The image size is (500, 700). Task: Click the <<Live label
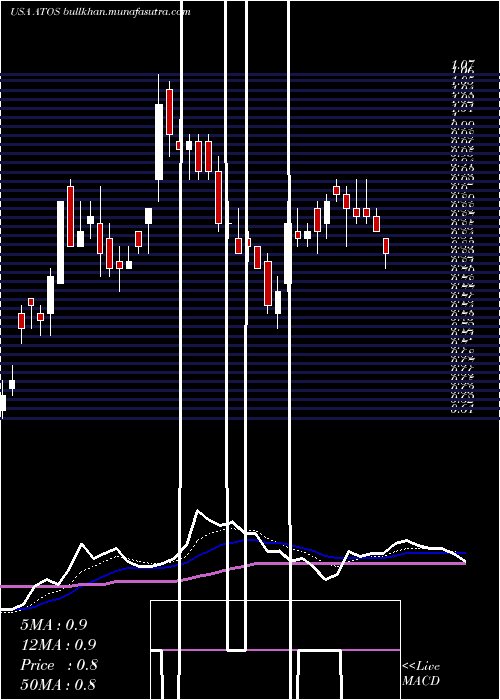[x=421, y=667]
